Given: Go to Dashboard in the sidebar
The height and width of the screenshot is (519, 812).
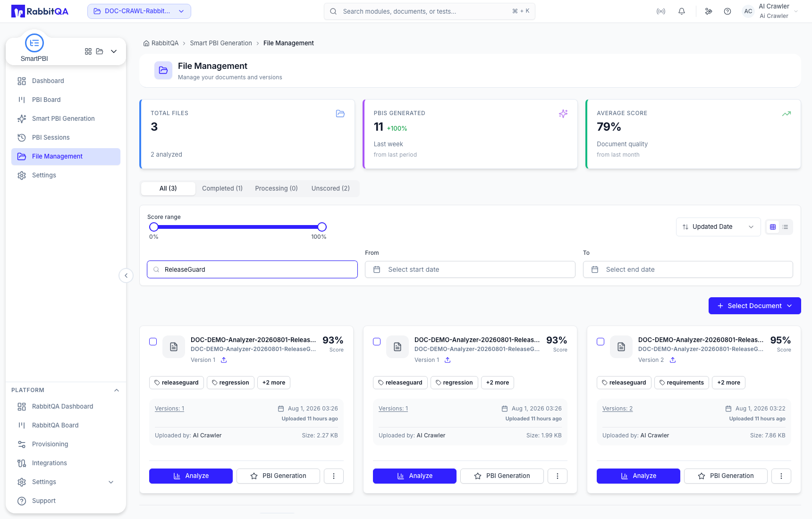Looking at the screenshot, I should 66,81.
